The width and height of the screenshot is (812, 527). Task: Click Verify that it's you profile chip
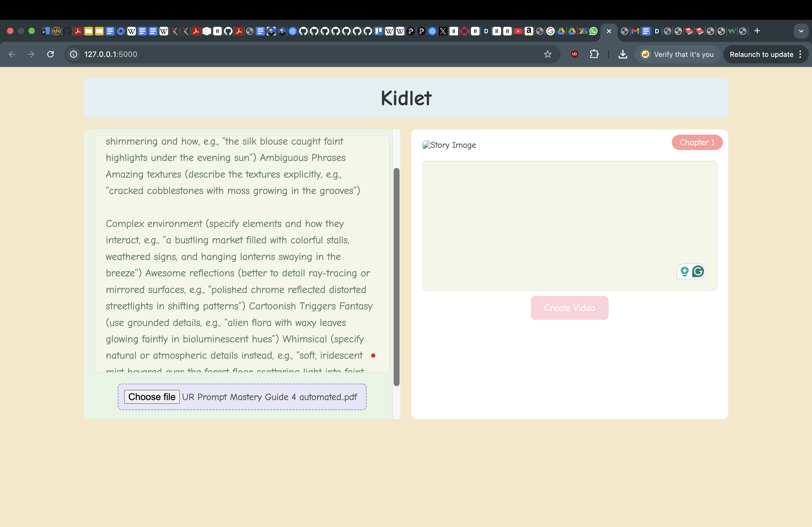point(677,54)
